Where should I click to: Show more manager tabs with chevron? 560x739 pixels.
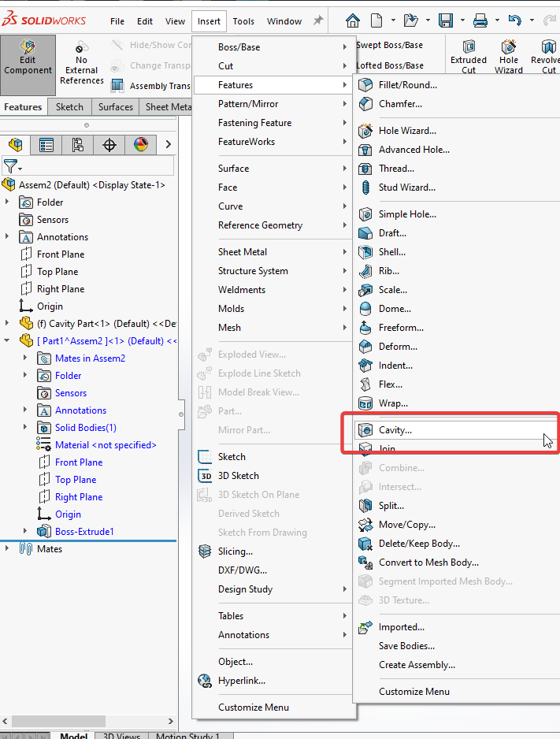tap(168, 144)
